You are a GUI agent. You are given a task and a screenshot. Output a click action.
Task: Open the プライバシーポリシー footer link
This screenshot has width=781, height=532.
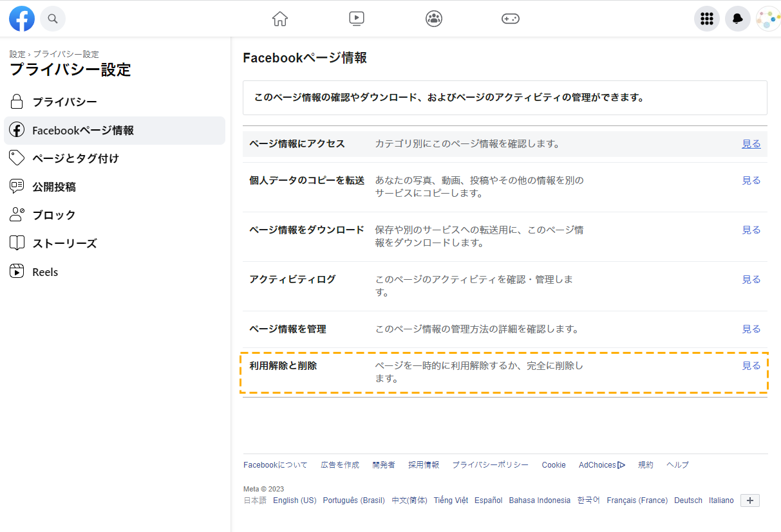[490, 464]
